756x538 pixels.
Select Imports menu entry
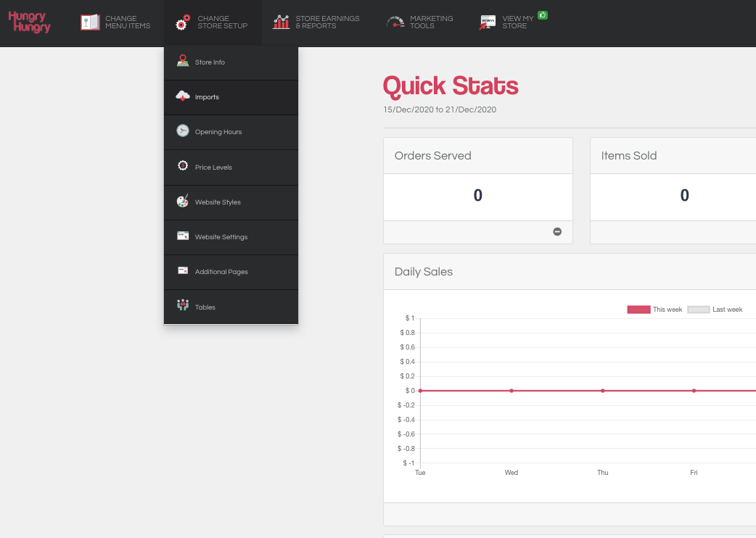pos(231,97)
